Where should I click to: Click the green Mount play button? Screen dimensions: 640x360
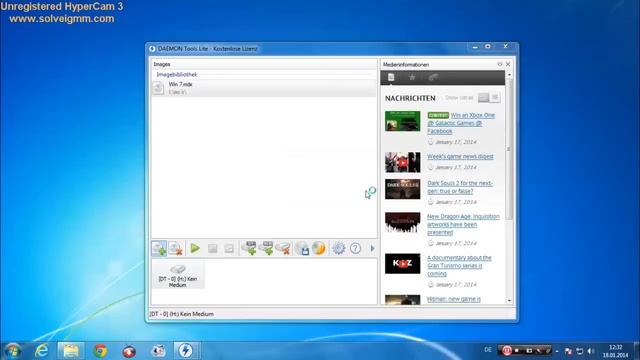pos(195,248)
